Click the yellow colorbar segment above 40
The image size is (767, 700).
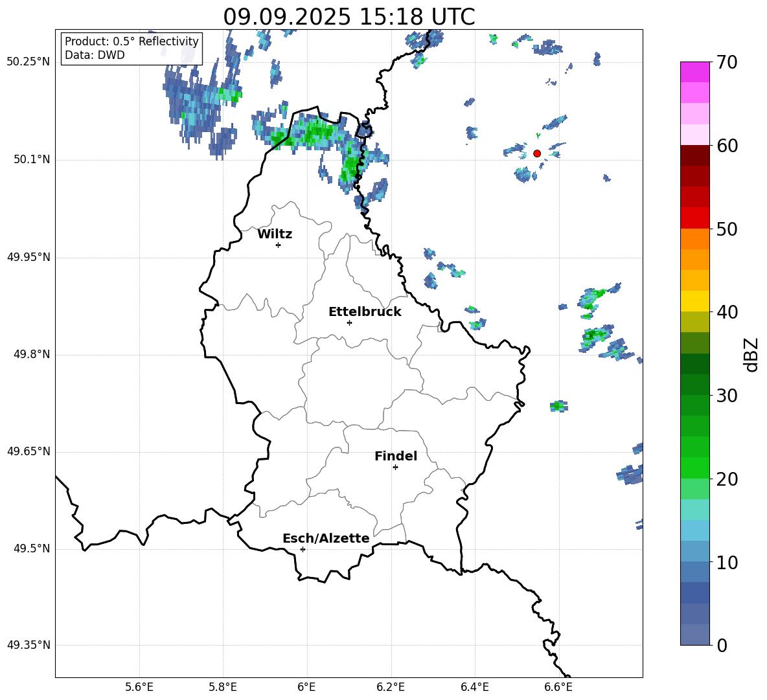pos(694,301)
